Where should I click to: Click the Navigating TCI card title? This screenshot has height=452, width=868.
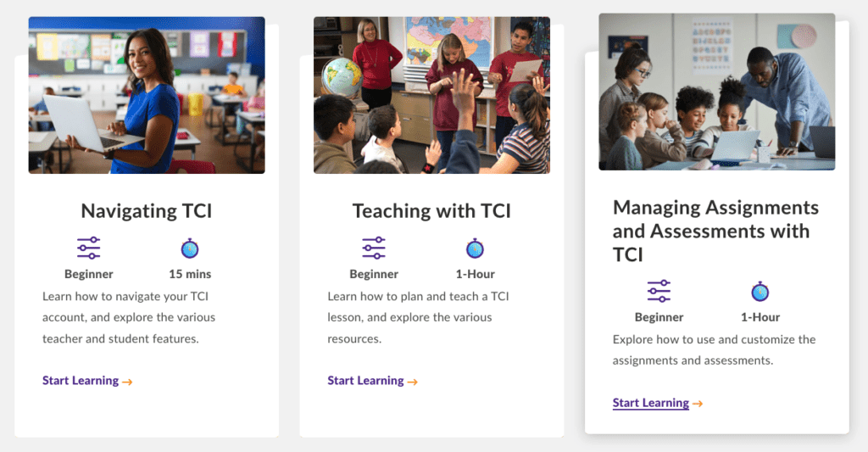coord(147,211)
